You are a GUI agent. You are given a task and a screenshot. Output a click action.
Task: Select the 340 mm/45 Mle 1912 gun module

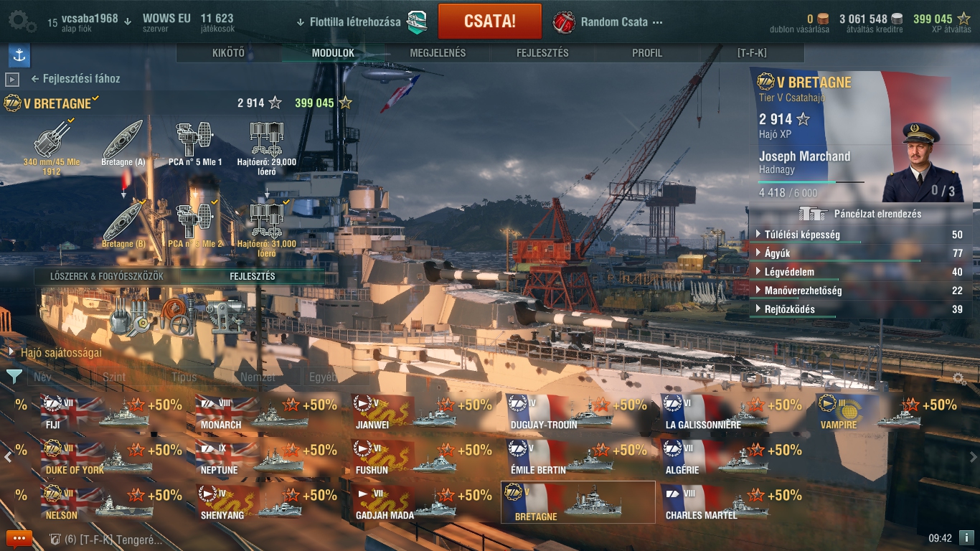click(51, 146)
